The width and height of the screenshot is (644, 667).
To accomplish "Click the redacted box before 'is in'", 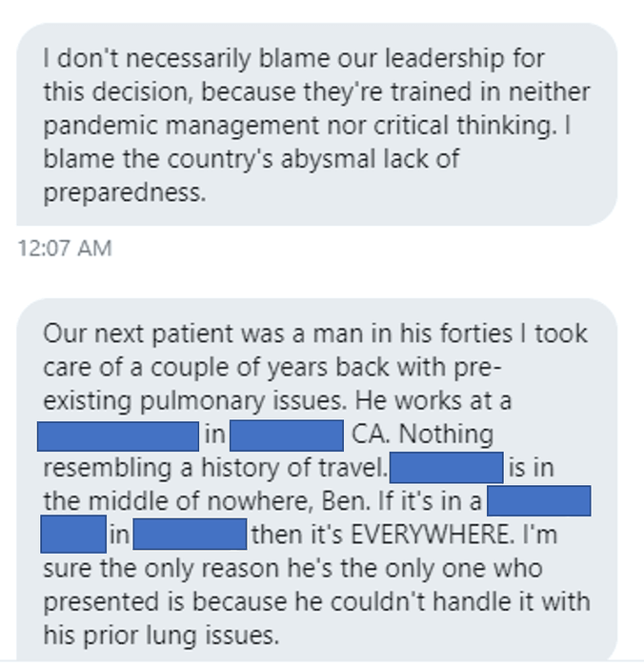I will 447,468.
